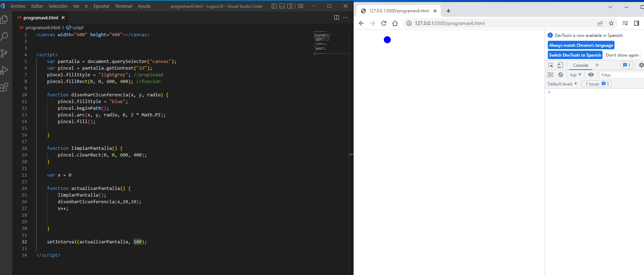Open DevTools settings gear

[641, 65]
